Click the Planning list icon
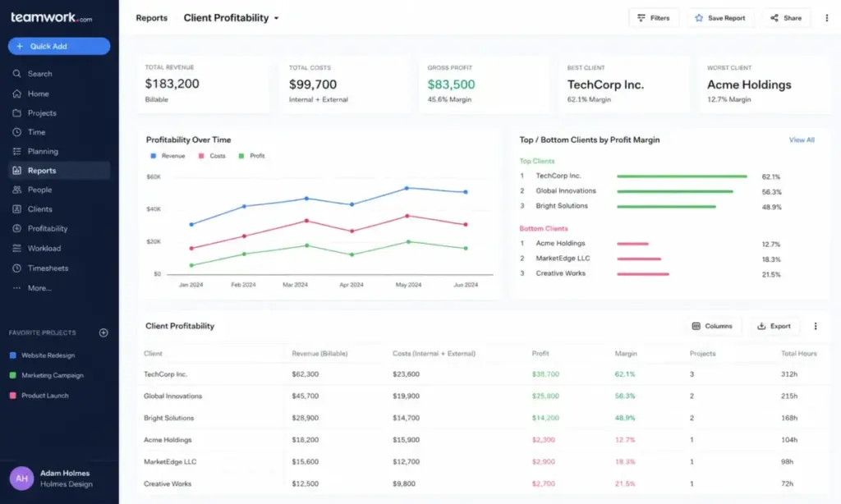 pos(16,151)
